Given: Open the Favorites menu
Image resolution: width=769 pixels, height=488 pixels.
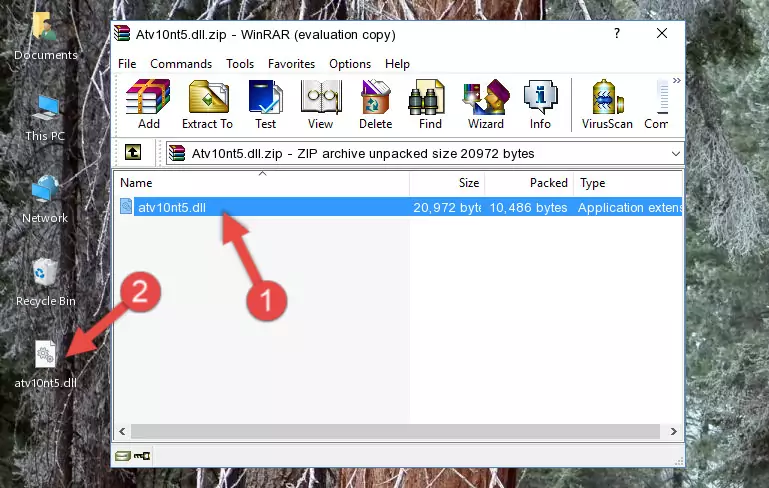Looking at the screenshot, I should click(291, 64).
